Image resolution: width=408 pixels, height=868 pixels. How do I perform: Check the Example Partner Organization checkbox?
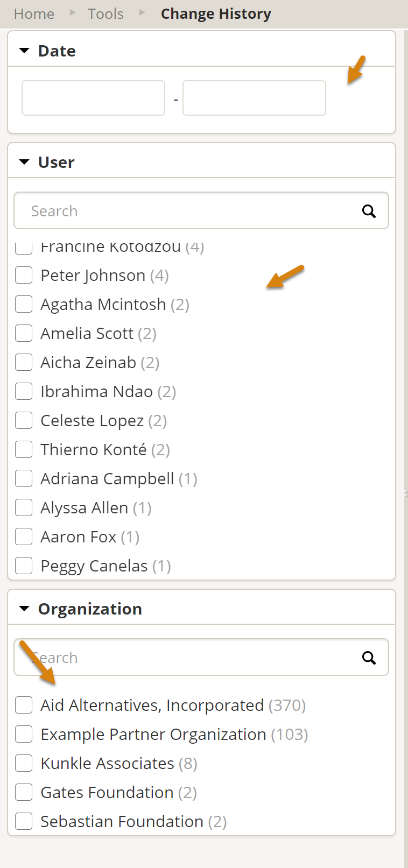24,734
